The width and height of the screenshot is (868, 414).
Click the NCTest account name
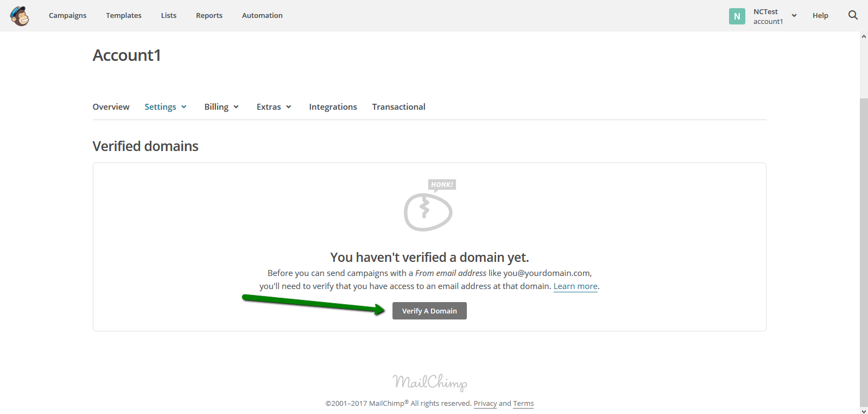765,11
